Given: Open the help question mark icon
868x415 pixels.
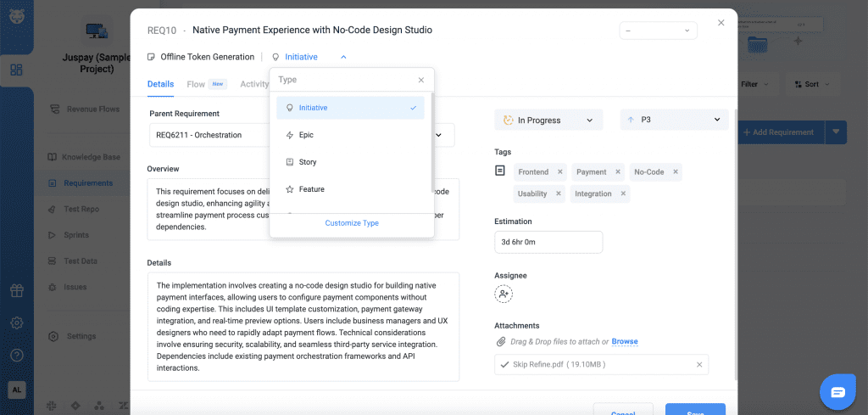Looking at the screenshot, I should pyautogui.click(x=16, y=355).
